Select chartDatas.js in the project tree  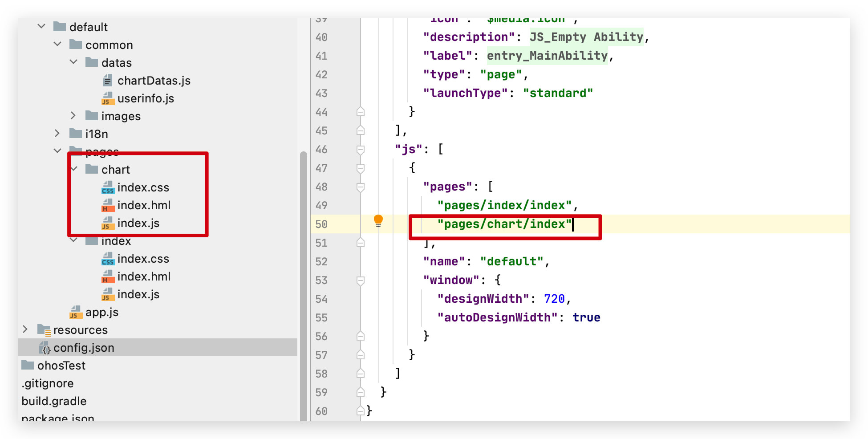click(154, 80)
